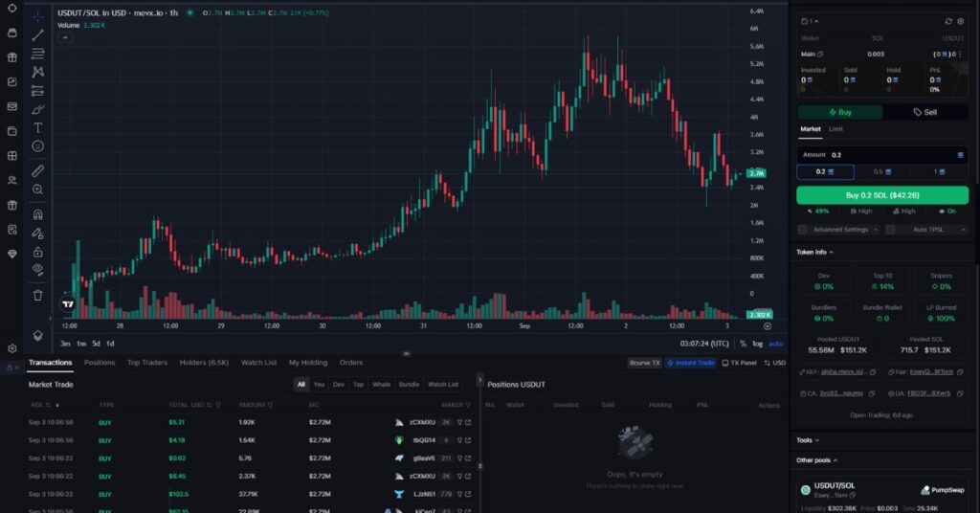The height and width of the screenshot is (513, 980).
Task: Open the Fibonacci retracement tool group
Action: tap(38, 54)
